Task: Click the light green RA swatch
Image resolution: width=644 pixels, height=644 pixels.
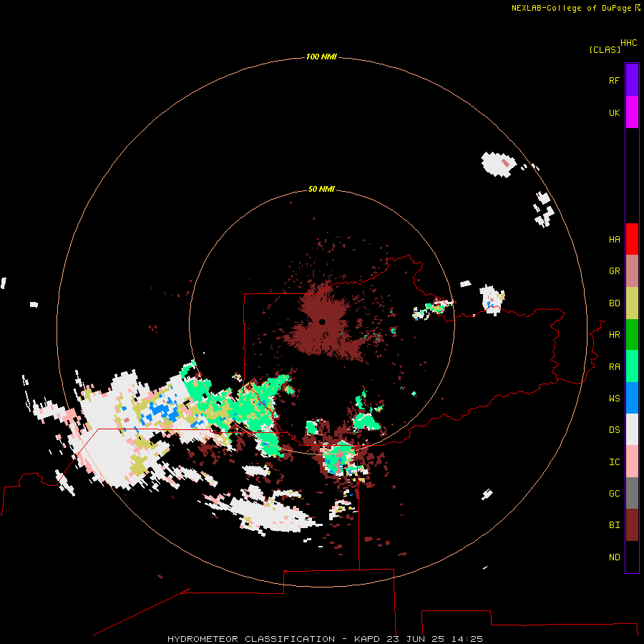Action: [632, 366]
